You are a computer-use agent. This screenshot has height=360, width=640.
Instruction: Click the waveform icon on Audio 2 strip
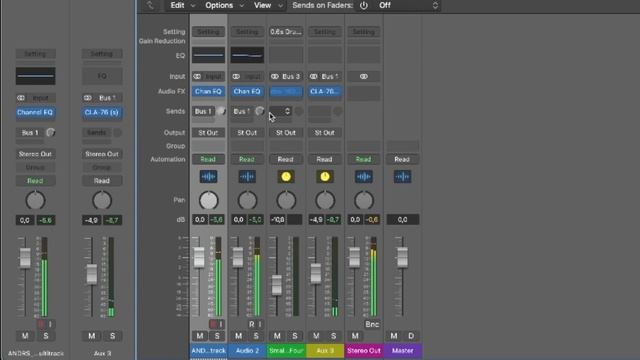(x=247, y=177)
